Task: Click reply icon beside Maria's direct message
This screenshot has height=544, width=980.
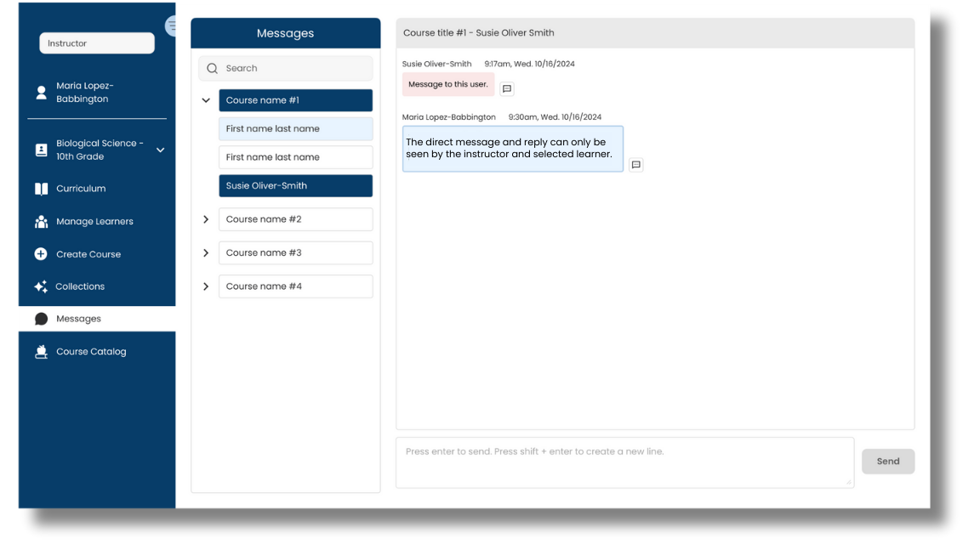Action: (635, 165)
